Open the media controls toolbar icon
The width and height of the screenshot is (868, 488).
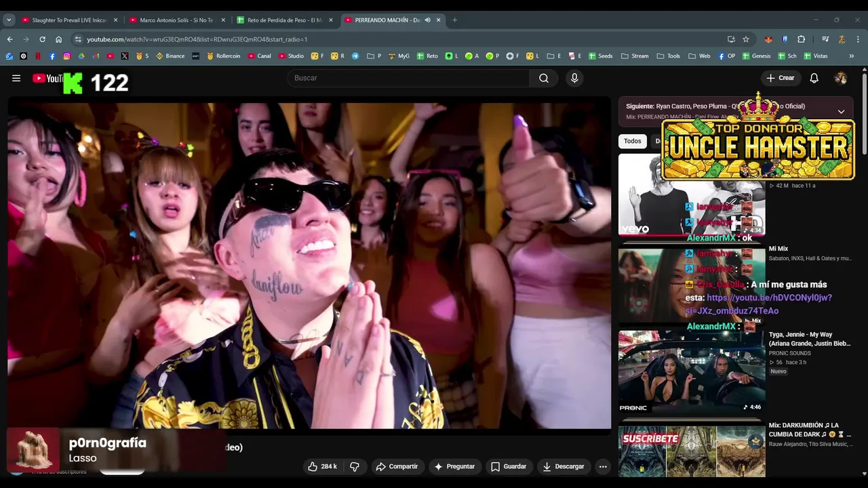(x=825, y=39)
